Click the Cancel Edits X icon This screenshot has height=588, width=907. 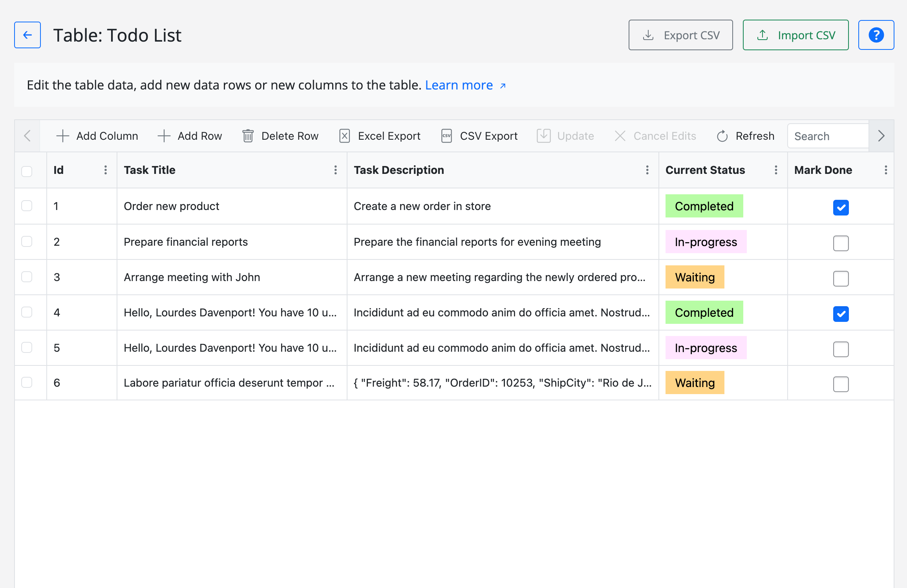(620, 136)
